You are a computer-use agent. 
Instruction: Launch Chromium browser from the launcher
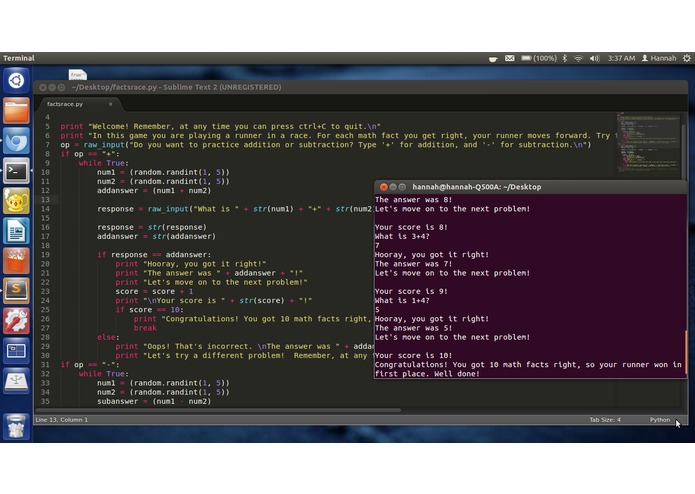(x=16, y=141)
